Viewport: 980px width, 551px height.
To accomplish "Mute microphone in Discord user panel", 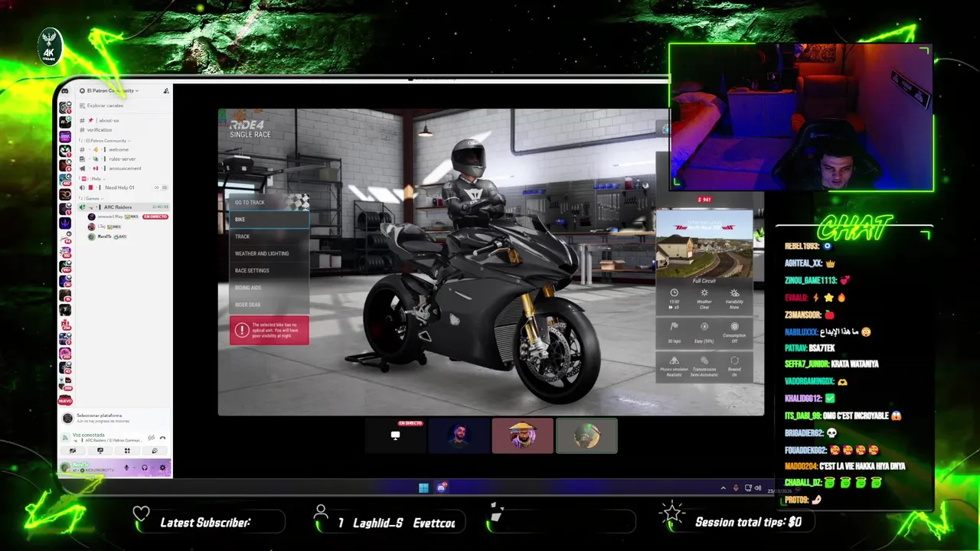I will [x=126, y=468].
